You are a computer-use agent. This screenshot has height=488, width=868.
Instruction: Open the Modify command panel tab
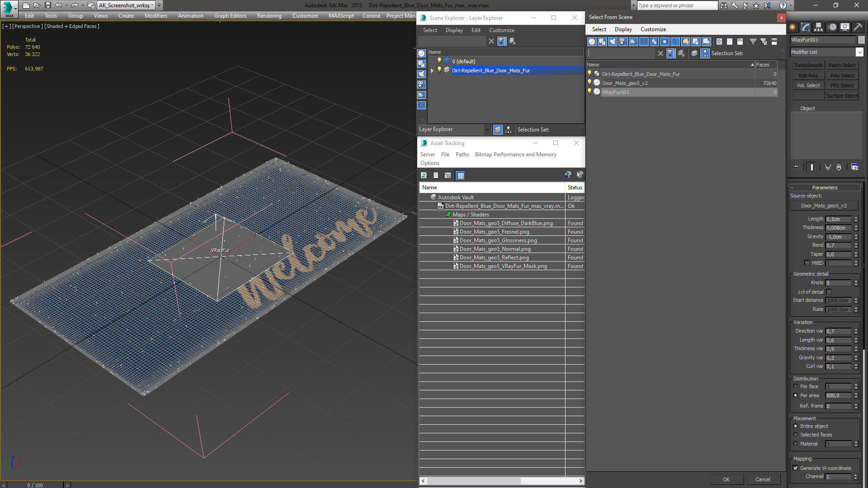click(x=806, y=27)
